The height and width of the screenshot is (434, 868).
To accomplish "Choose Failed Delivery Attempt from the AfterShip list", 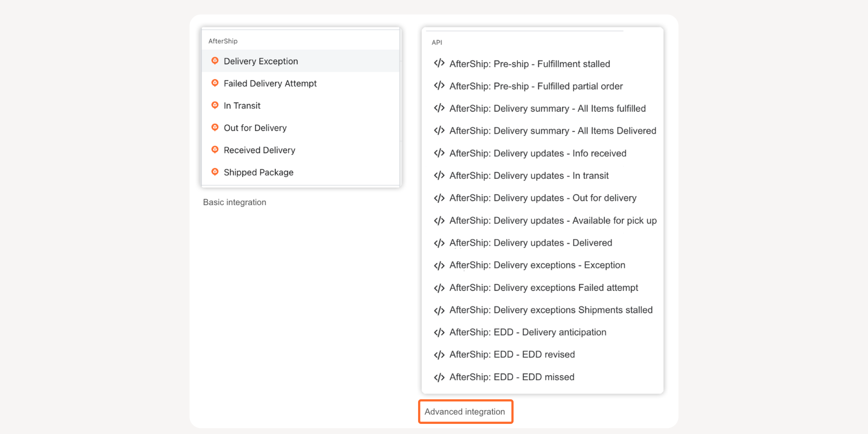I will pyautogui.click(x=300, y=83).
